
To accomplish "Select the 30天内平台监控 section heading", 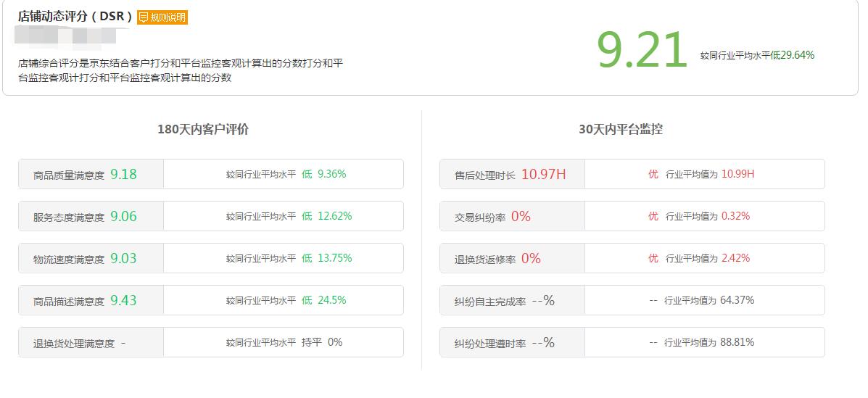I will click(620, 129).
